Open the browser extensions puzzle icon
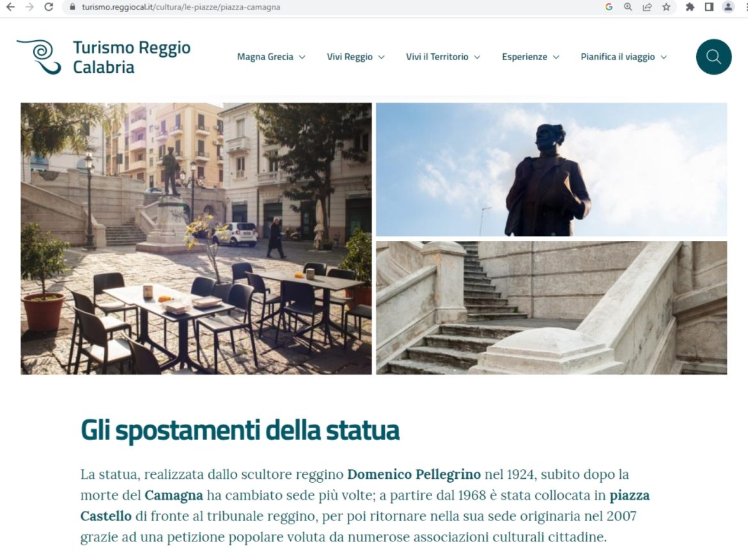 [x=690, y=6]
